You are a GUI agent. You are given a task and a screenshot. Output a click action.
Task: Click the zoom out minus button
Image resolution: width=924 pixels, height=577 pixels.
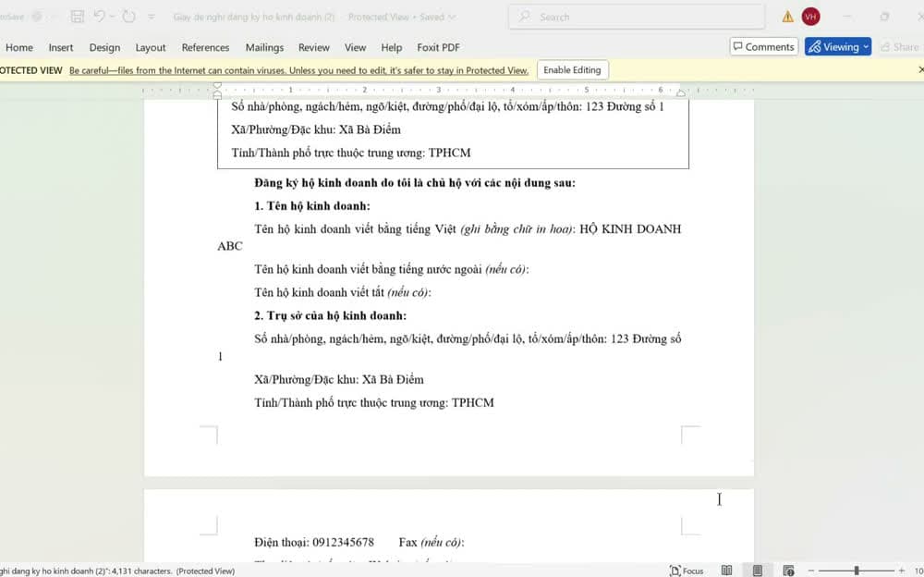click(811, 571)
